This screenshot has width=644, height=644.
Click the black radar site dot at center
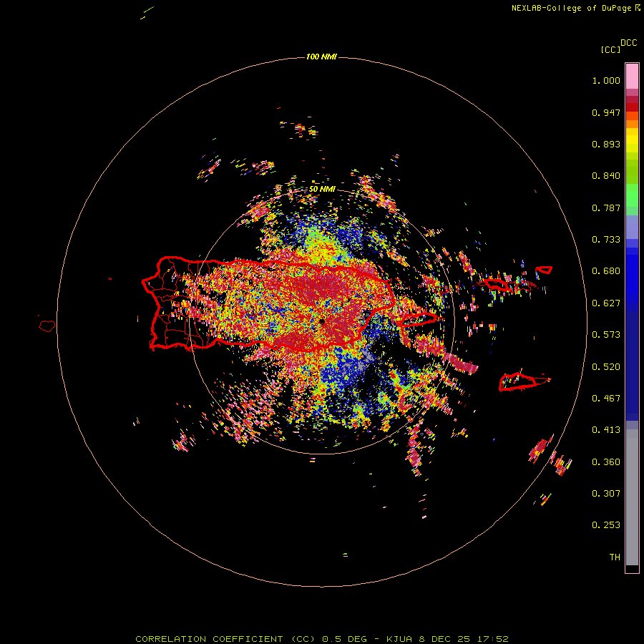pyautogui.click(x=322, y=321)
